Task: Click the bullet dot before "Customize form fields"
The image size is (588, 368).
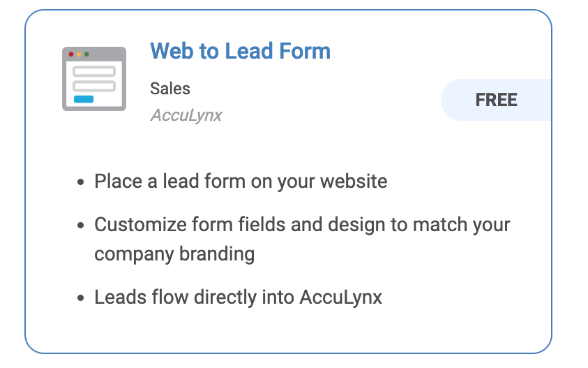Action: click(x=81, y=226)
